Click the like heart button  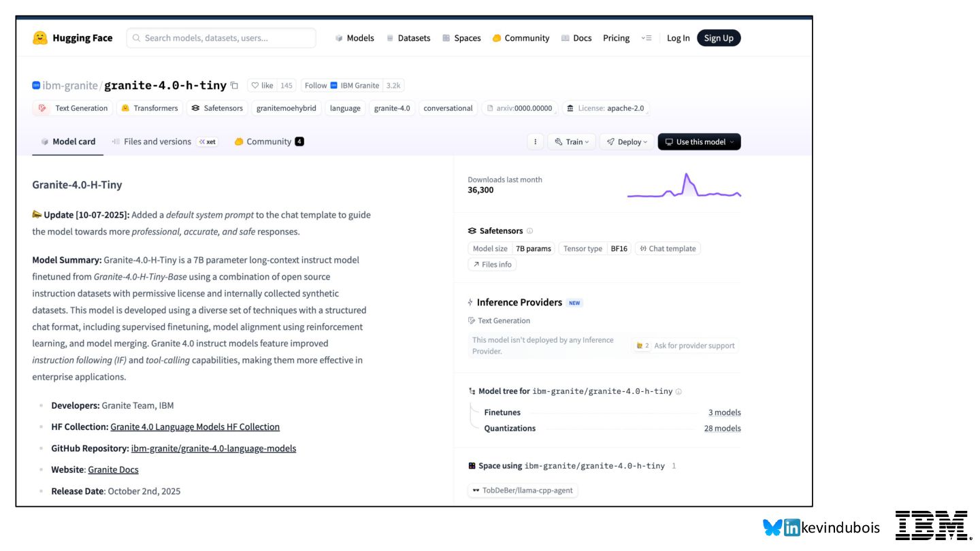click(262, 86)
